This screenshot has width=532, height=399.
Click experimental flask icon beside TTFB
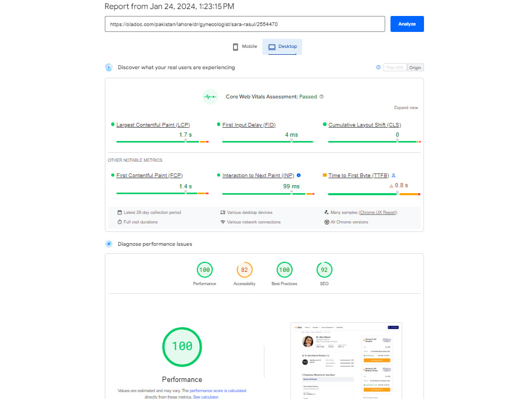(394, 176)
